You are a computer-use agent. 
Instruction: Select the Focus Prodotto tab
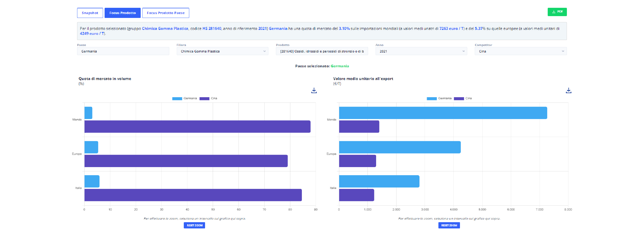[x=123, y=13]
